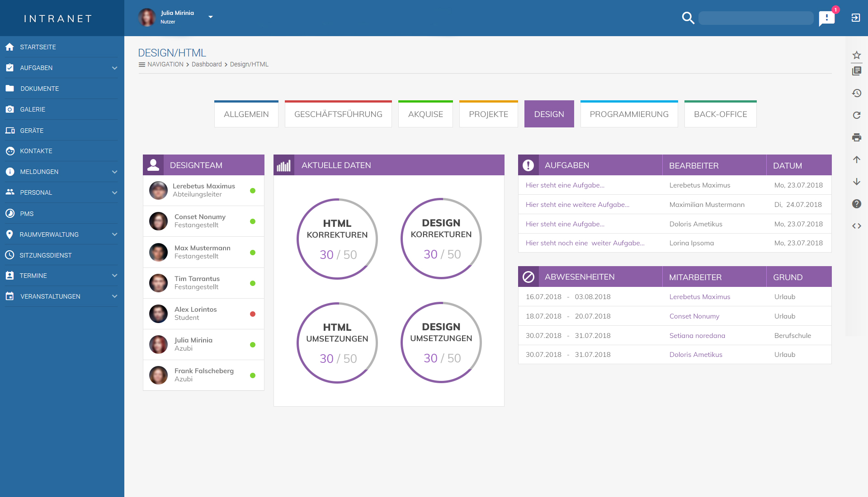This screenshot has height=497, width=868.
Task: Click the Dokumente folder icon
Action: (9, 89)
